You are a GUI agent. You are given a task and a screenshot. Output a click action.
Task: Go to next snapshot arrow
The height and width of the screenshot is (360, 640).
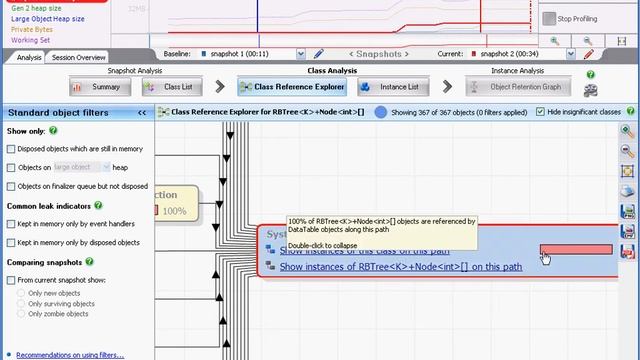point(406,54)
